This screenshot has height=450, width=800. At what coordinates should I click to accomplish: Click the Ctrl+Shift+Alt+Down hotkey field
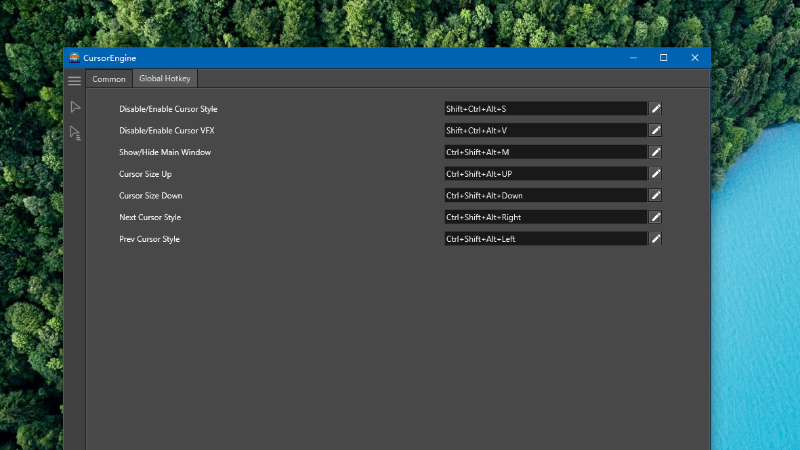pyautogui.click(x=545, y=196)
